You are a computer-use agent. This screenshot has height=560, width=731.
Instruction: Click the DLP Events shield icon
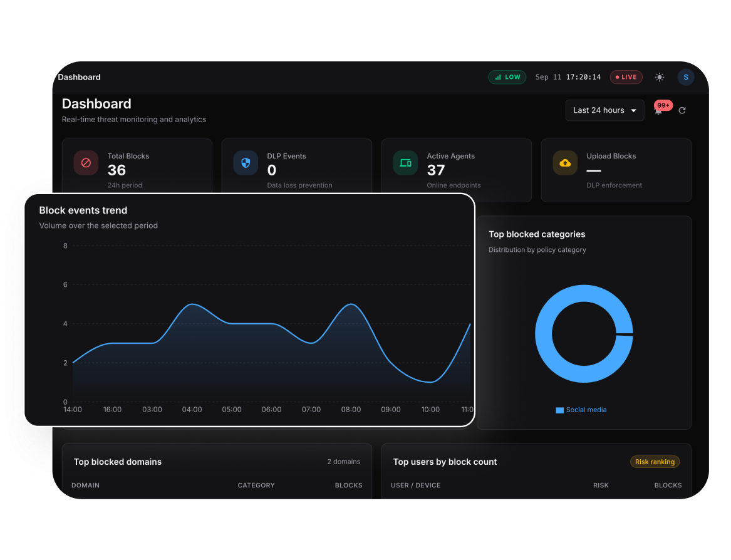246,163
